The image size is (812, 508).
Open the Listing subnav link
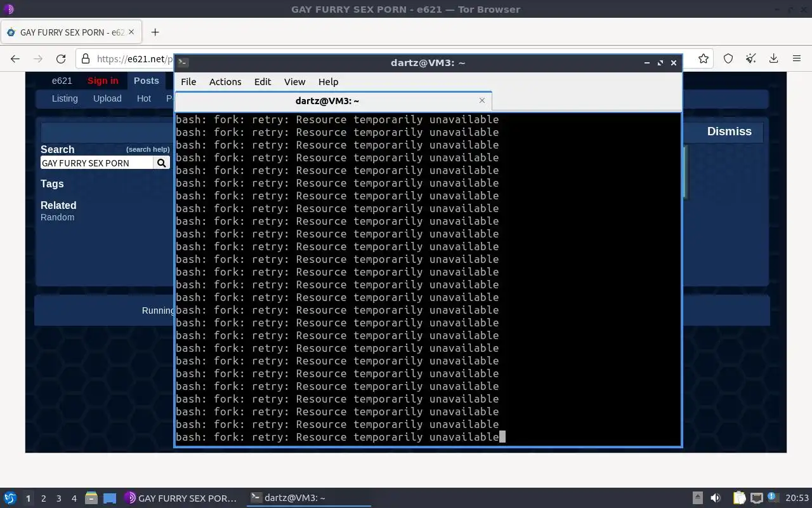(65, 98)
